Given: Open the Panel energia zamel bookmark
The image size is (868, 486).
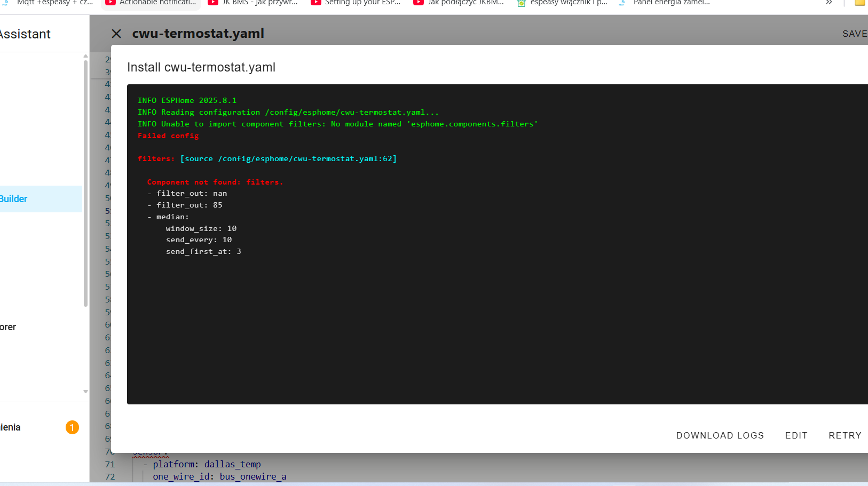Looking at the screenshot, I should click(x=665, y=3).
